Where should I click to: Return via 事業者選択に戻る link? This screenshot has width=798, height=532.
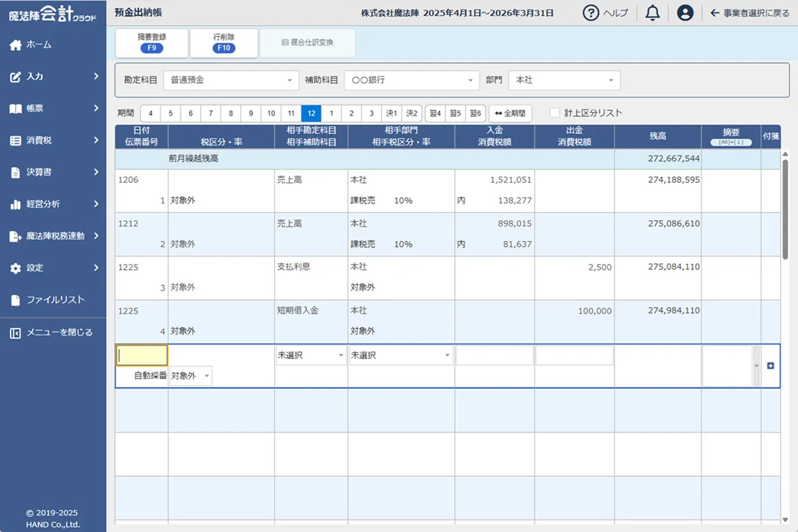(749, 13)
